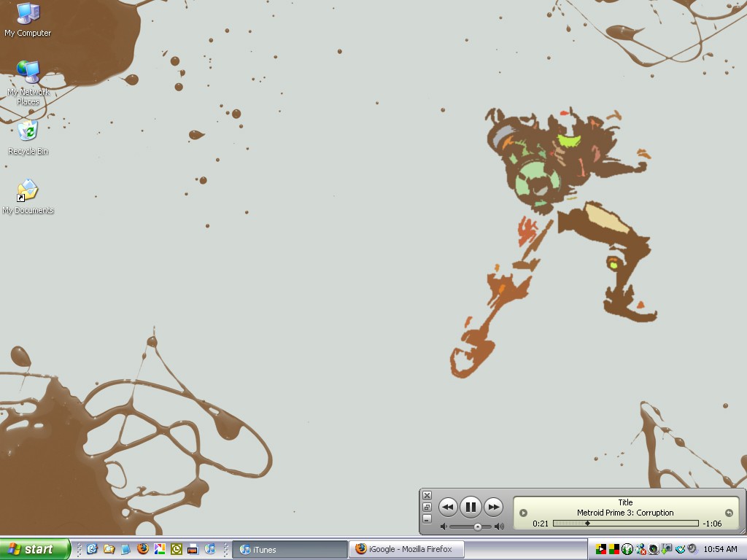This screenshot has height=560, width=747.
Task: Open iTunes from the Quick Launch bar
Action: click(210, 549)
